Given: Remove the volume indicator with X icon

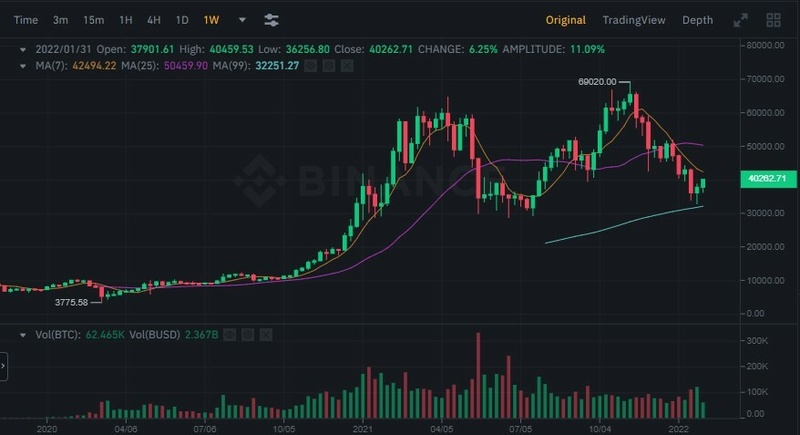Looking at the screenshot, I should pos(266,335).
